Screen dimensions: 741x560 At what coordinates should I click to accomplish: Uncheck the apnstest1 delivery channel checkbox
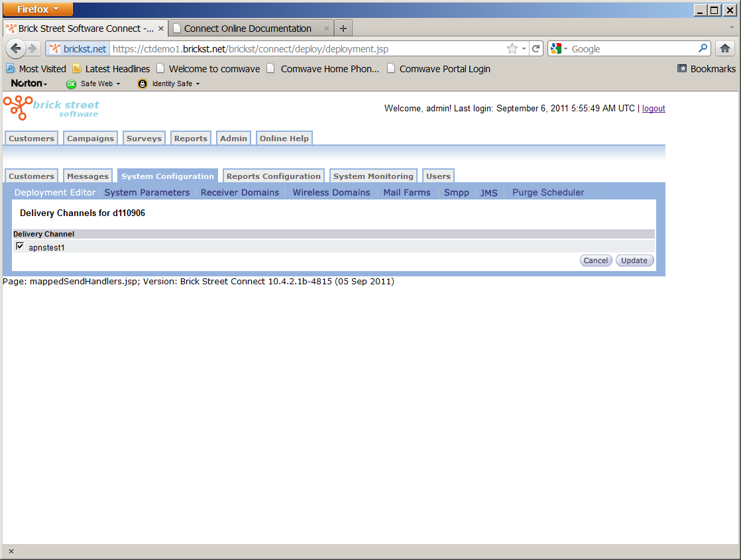20,247
